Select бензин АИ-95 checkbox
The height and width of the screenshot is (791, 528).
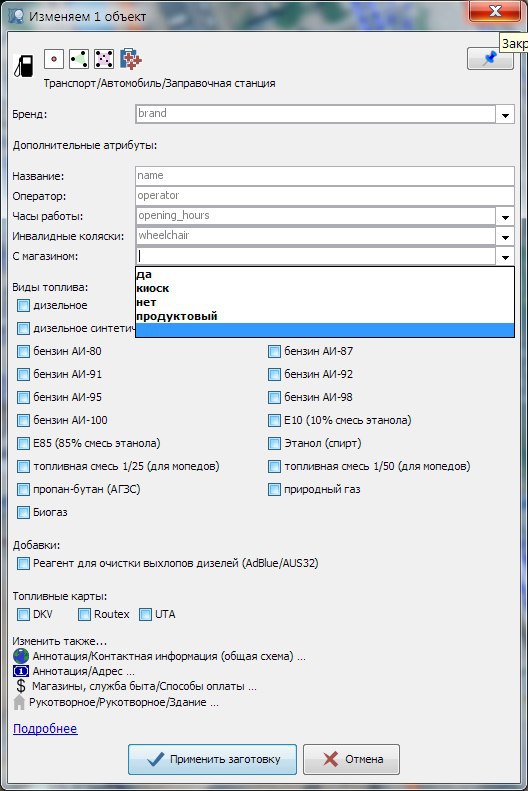(23, 398)
